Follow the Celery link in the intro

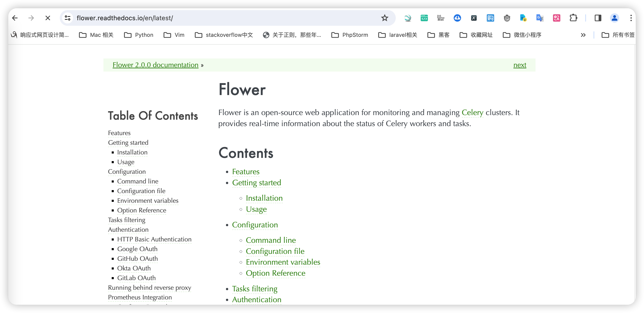click(x=472, y=113)
